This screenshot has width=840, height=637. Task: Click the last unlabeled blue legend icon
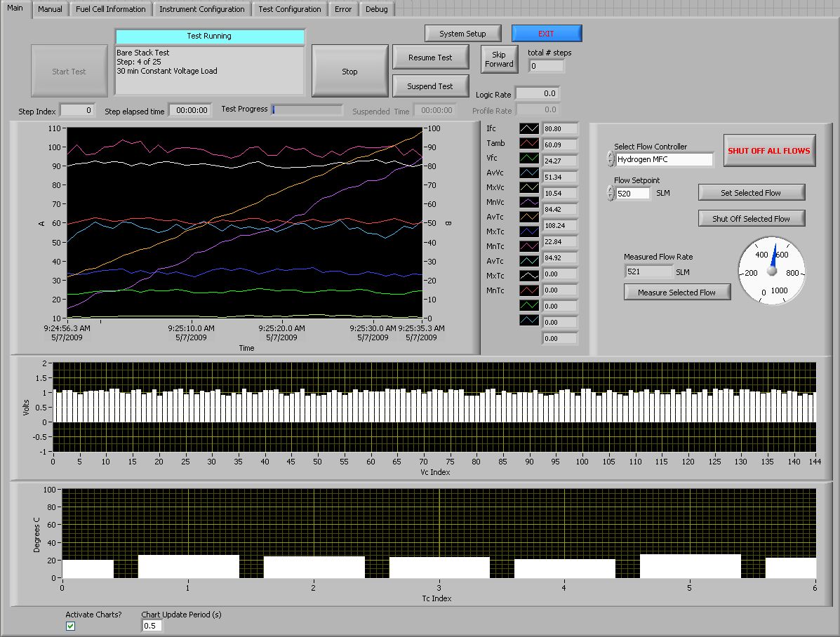click(528, 320)
